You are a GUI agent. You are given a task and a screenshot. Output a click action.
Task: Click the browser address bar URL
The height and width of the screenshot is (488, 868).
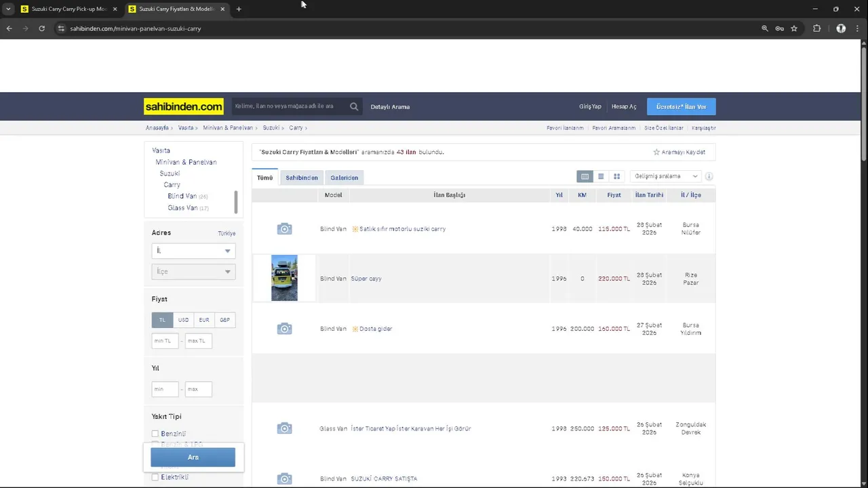click(136, 28)
